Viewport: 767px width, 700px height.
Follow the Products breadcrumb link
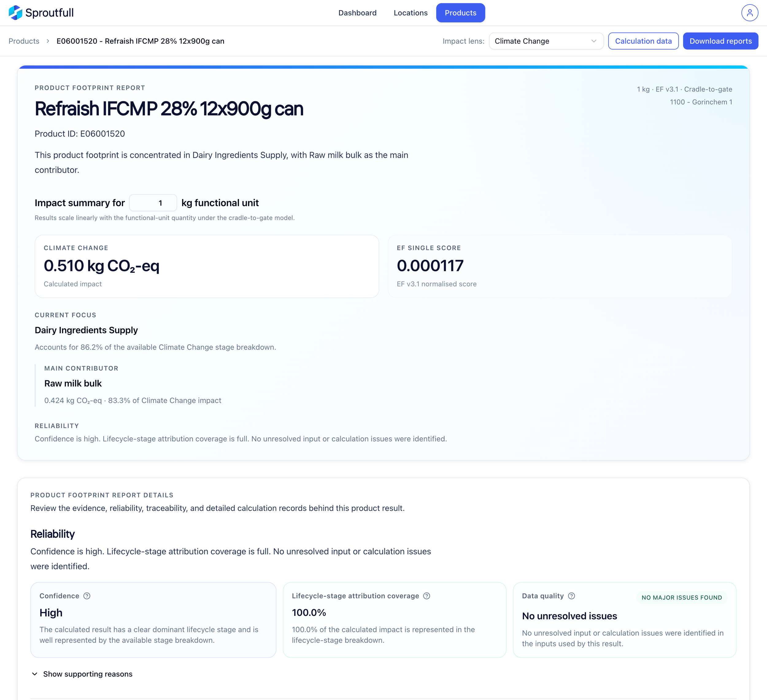(x=24, y=41)
